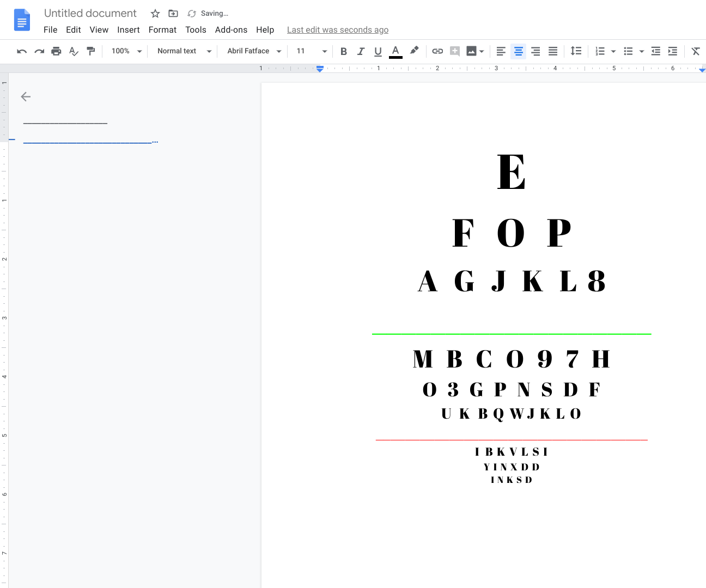Click the large letter E in document
This screenshot has width=706, height=588.
pos(512,171)
